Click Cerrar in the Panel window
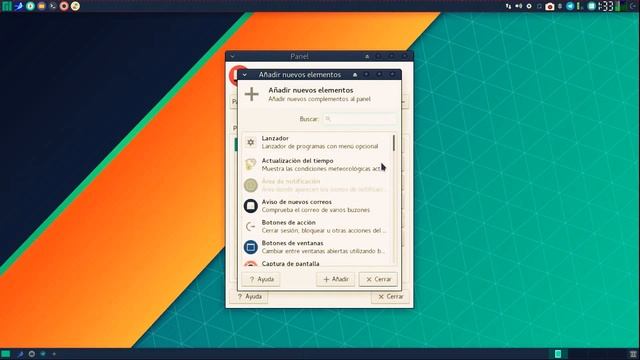 390,296
